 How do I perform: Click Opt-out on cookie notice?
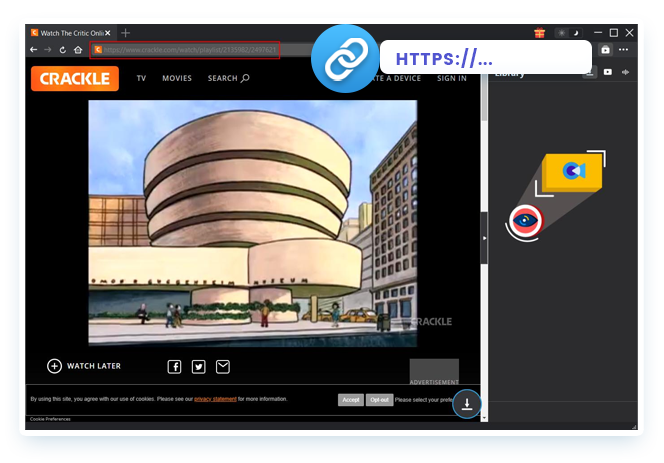[x=379, y=400]
